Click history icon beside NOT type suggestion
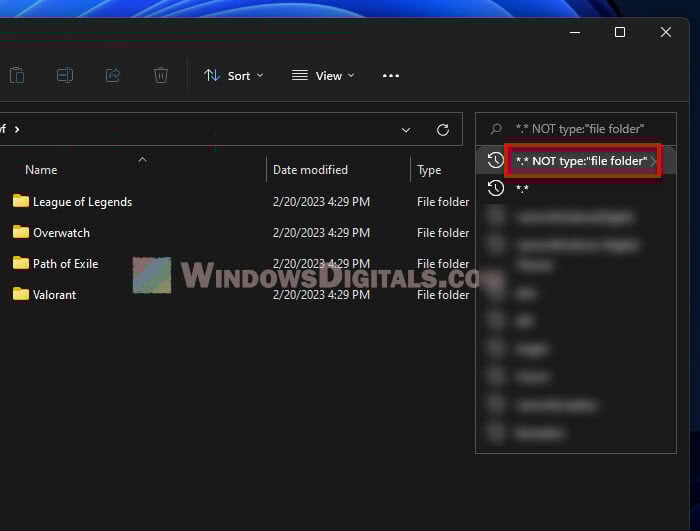Screen dimensions: 700x531 pyautogui.click(x=496, y=160)
